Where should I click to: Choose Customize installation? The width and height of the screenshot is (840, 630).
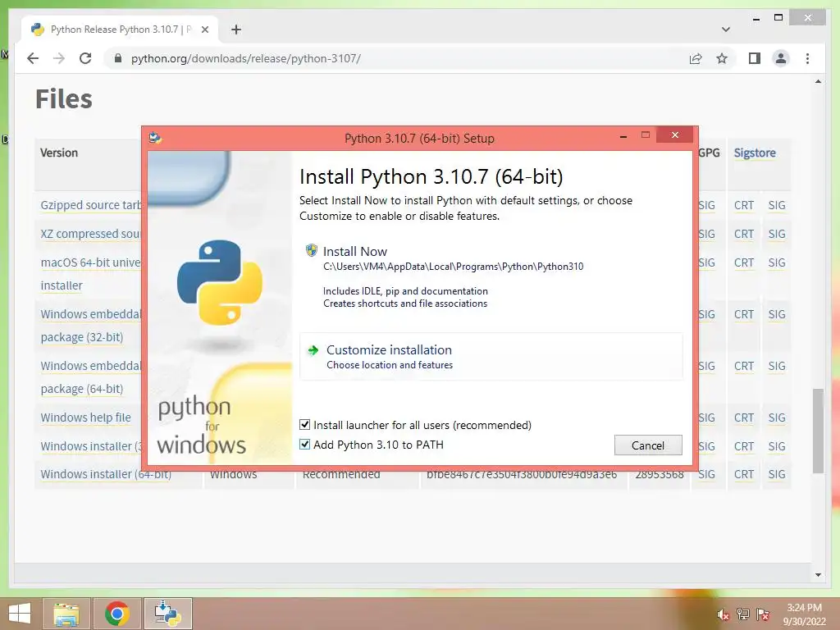pos(491,356)
